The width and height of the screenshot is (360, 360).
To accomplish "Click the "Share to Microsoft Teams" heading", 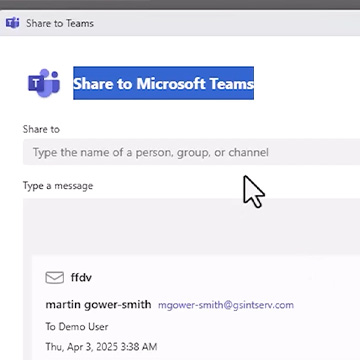I will point(163,83).
